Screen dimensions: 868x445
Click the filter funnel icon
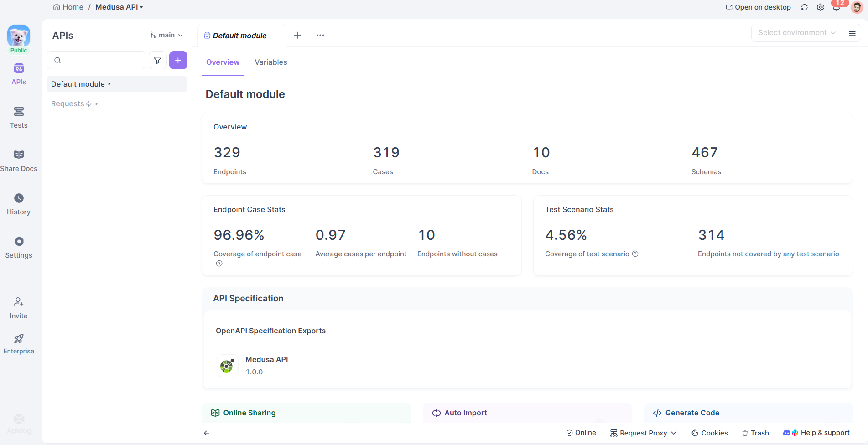(157, 60)
